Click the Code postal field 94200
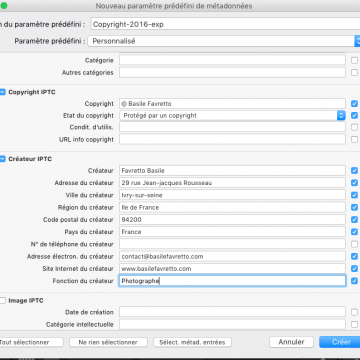This screenshot has height=360, width=360. 232,220
